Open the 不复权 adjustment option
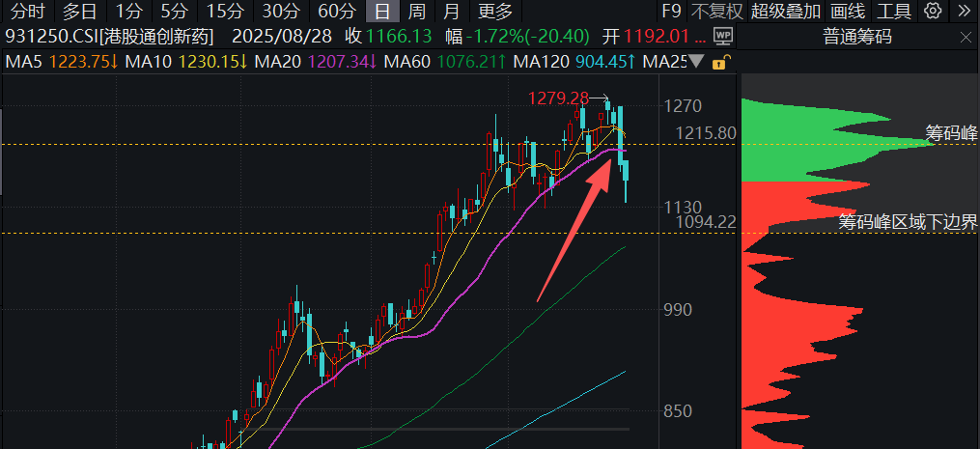The image size is (980, 449). [716, 11]
